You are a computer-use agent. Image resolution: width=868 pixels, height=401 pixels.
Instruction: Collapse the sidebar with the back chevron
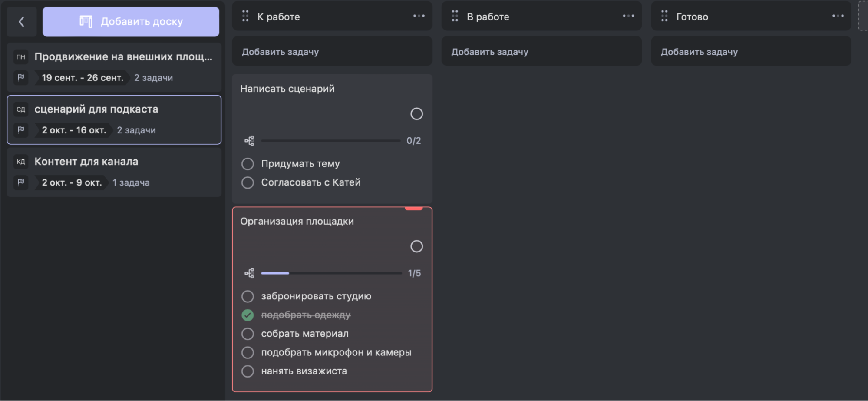22,22
